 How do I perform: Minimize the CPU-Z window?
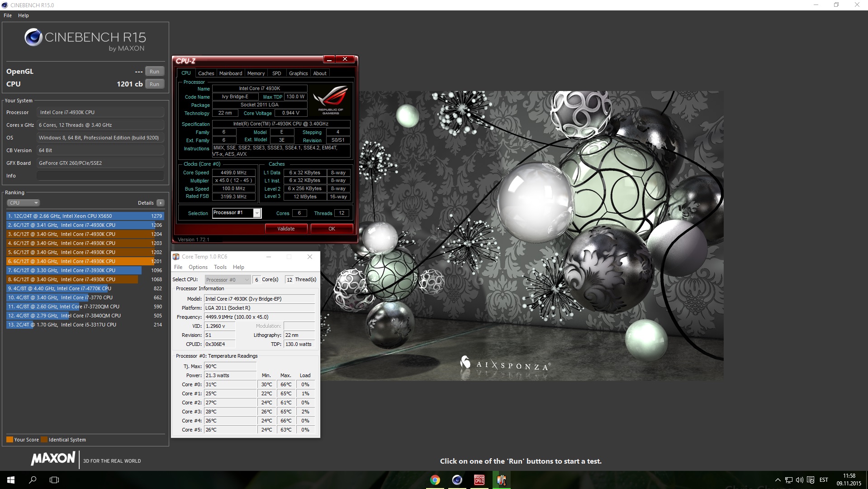329,59
